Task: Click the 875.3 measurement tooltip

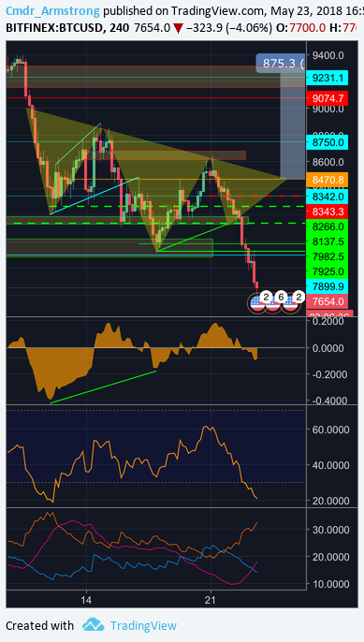Action: 281,63
